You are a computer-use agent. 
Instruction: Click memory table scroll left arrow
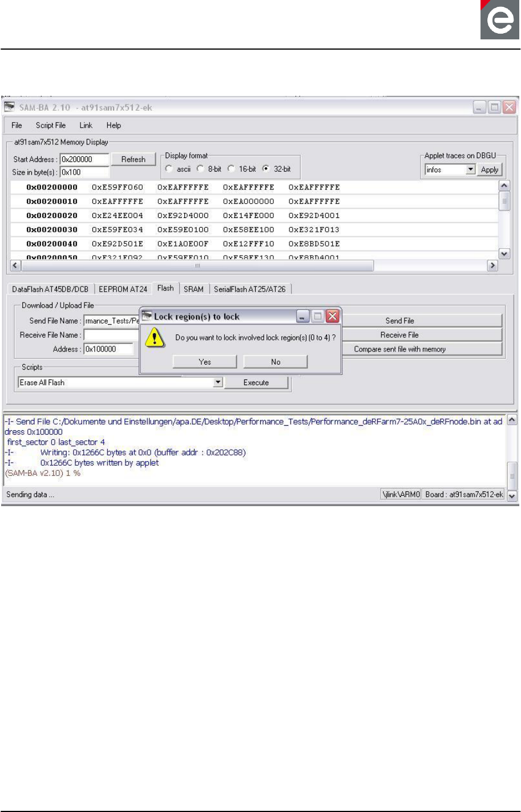coord(15,266)
